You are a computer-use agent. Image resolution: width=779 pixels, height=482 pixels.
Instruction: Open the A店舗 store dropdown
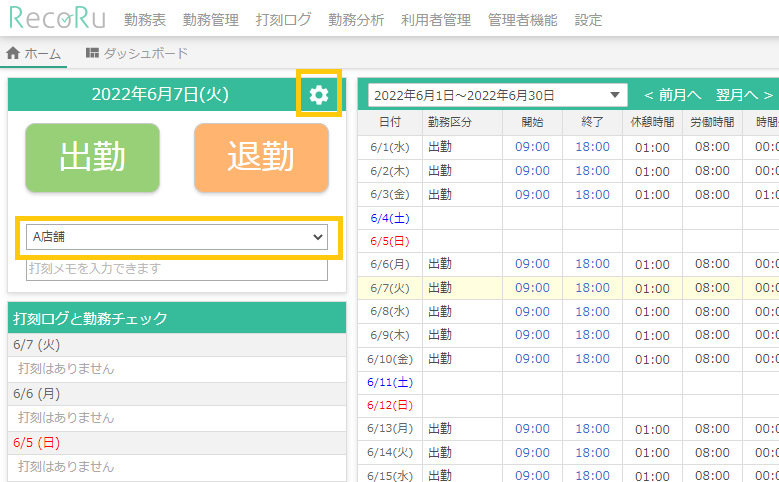pos(177,237)
